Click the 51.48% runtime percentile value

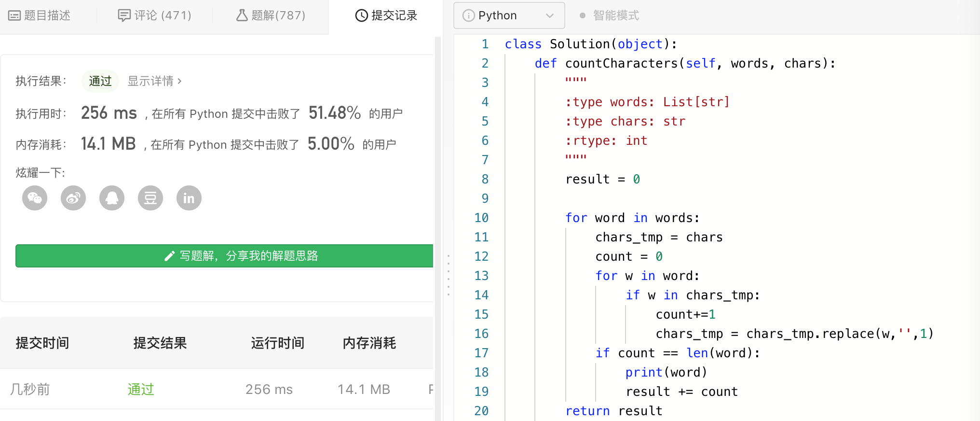click(335, 113)
